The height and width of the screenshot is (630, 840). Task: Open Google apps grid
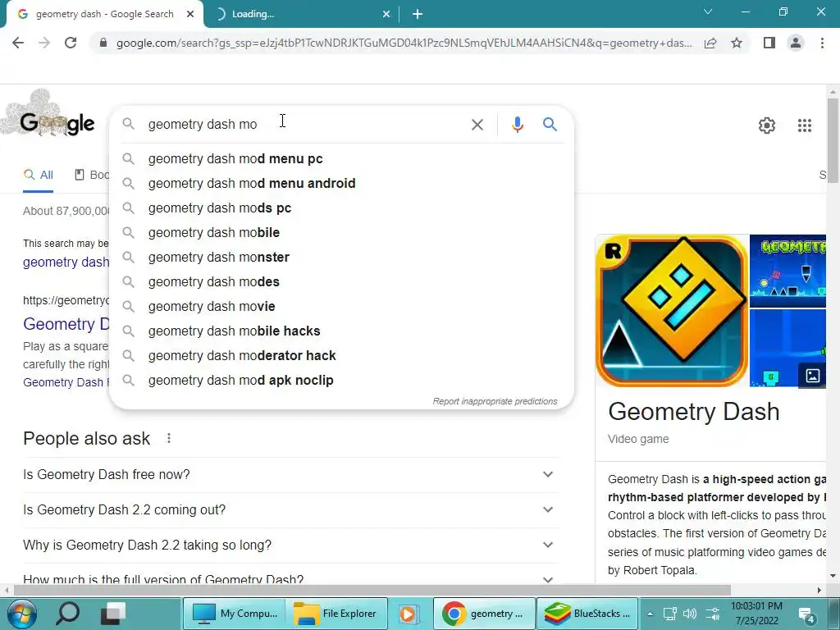pos(804,126)
